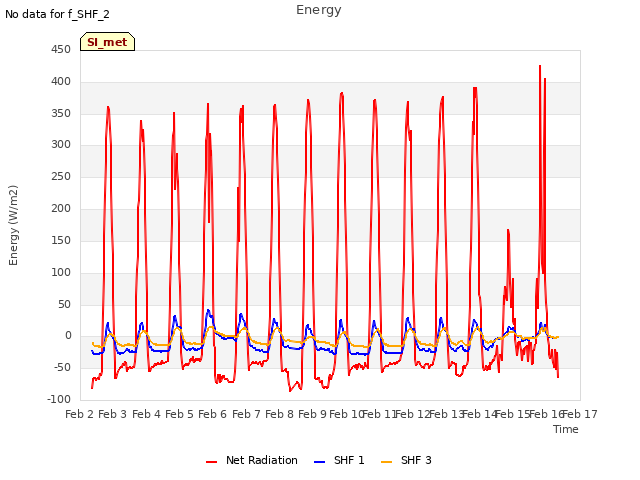The width and height of the screenshot is (640, 480).
Task: Click the Feb 4 x-axis tick label
Action: pos(146,414)
